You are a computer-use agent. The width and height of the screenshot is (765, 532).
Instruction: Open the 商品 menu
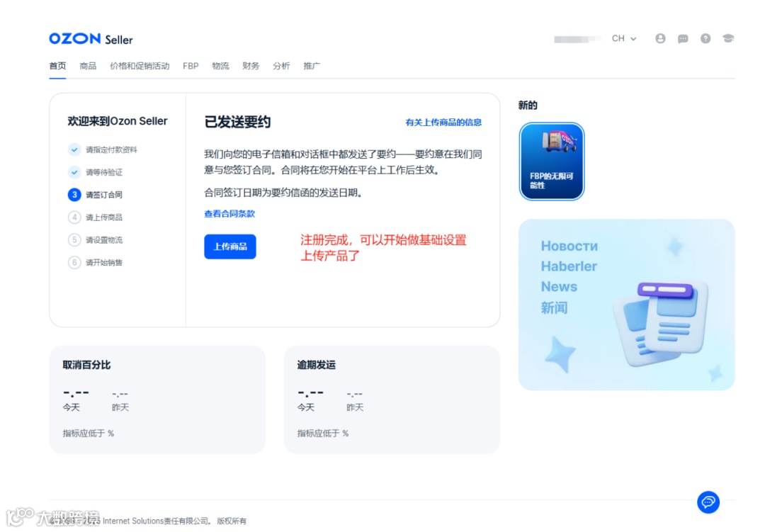[88, 66]
